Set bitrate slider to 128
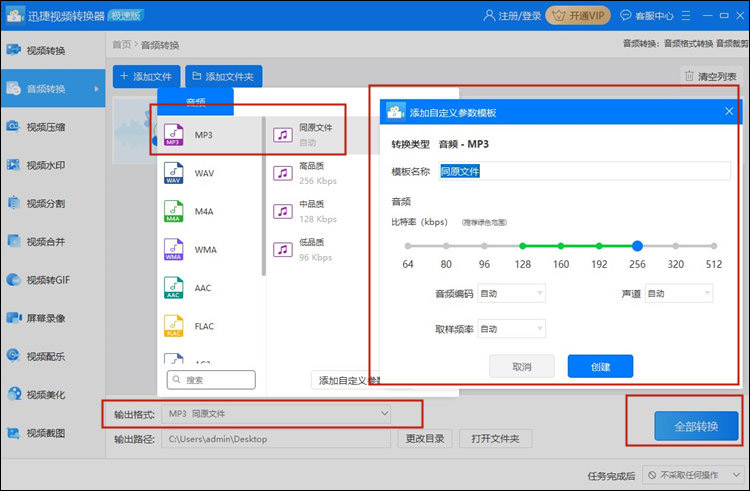This screenshot has height=491, width=750. pos(522,246)
